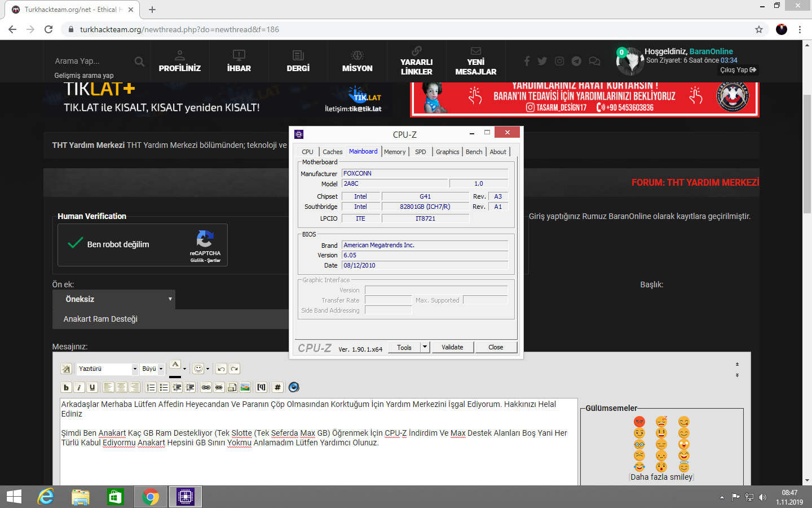Open the About tab in CPU-Z

point(498,152)
